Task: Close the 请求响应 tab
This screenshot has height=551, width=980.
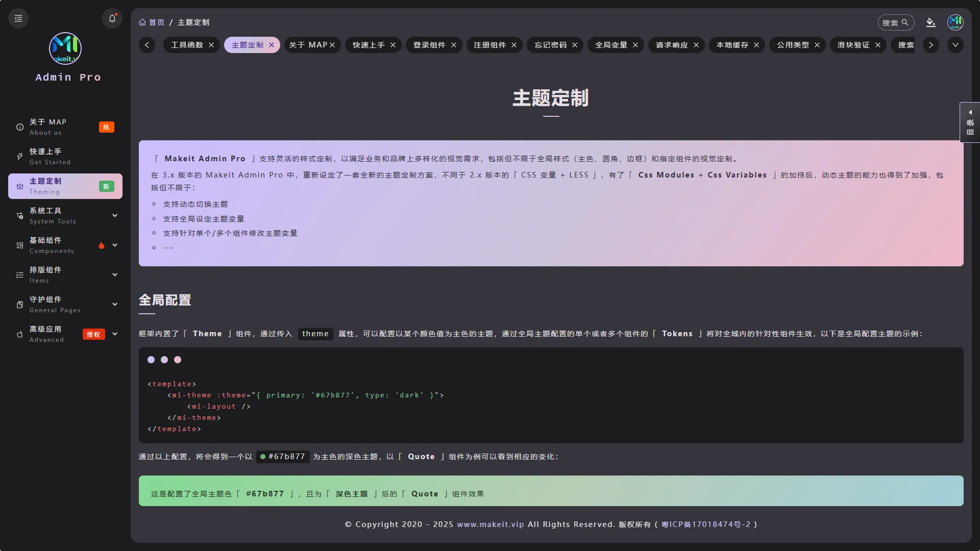Action: click(696, 45)
